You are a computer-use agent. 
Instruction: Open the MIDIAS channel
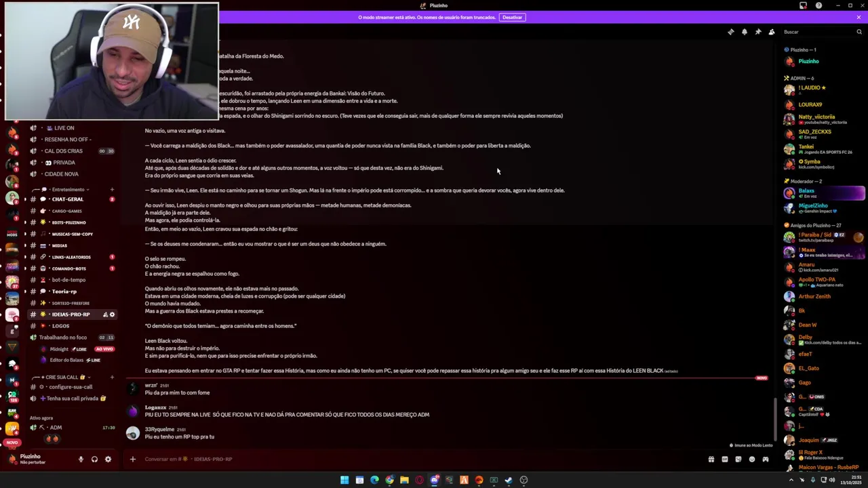[71, 245]
